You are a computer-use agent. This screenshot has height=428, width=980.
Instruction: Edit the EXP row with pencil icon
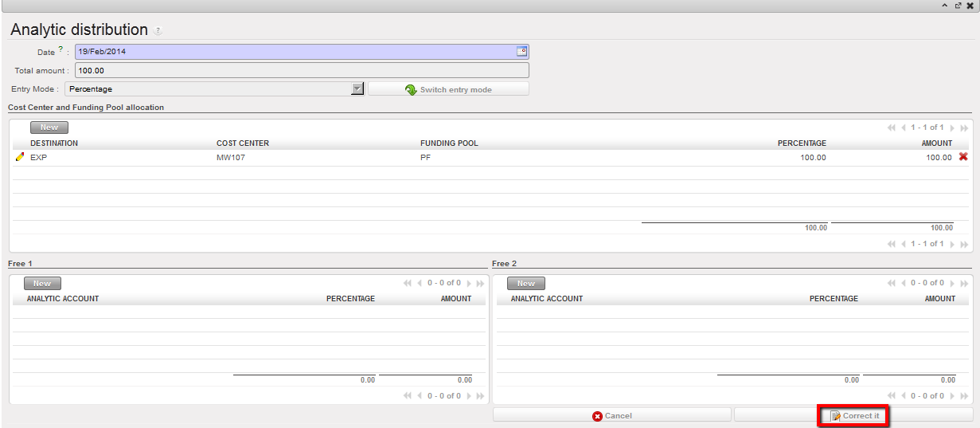pyautogui.click(x=20, y=157)
